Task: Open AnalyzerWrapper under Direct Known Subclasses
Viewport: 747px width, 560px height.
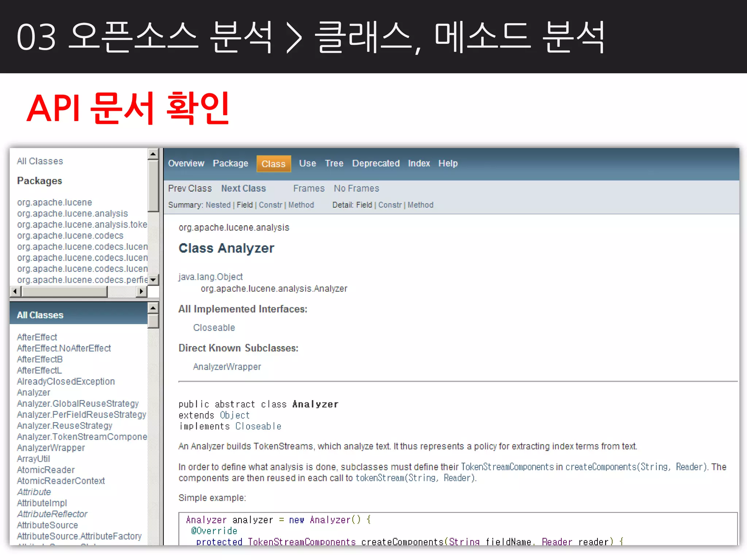Action: tap(227, 367)
